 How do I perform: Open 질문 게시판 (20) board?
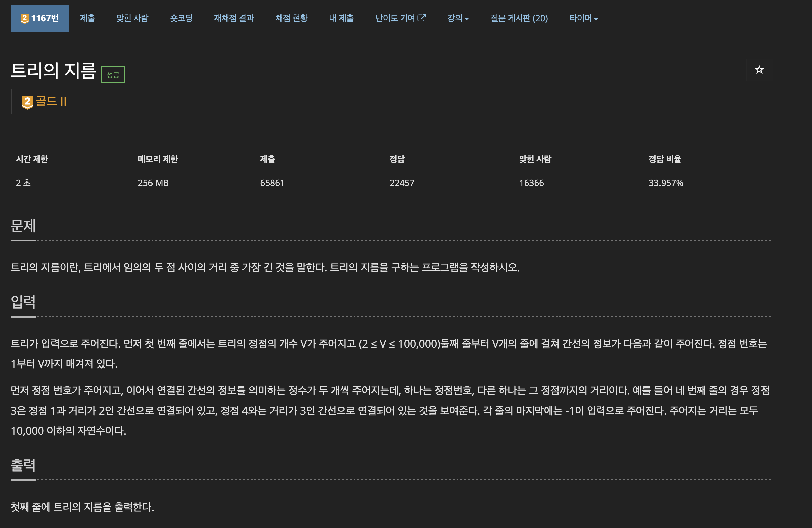pos(519,18)
